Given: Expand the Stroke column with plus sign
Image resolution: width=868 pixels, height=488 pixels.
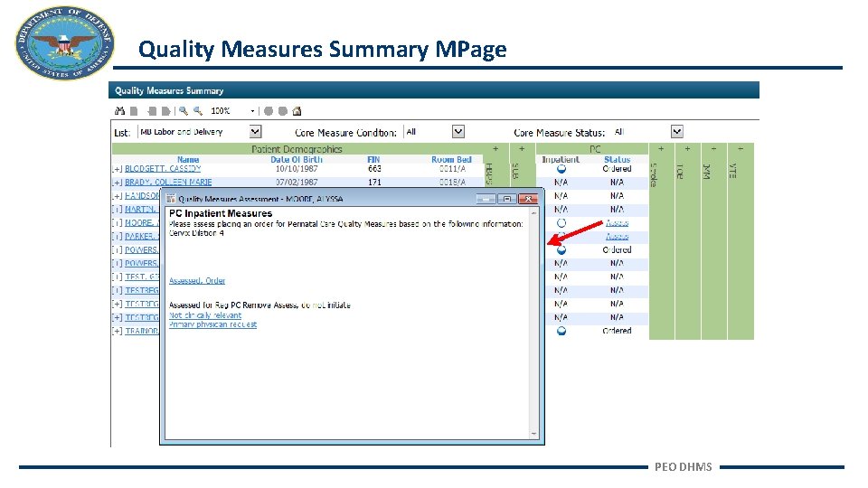Looking at the screenshot, I should (x=661, y=149).
